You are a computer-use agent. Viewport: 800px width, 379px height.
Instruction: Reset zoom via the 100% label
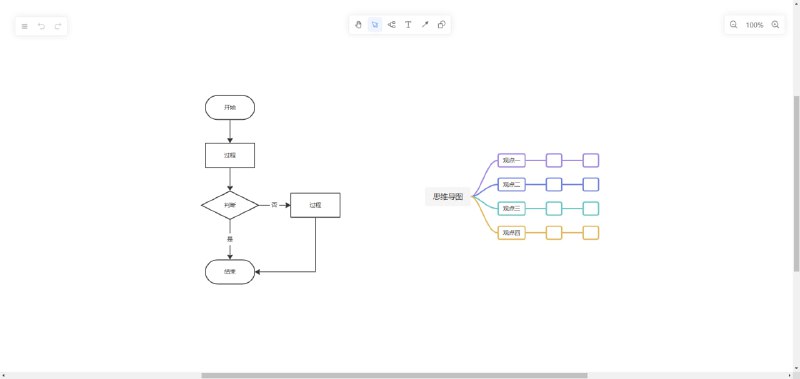pos(754,25)
